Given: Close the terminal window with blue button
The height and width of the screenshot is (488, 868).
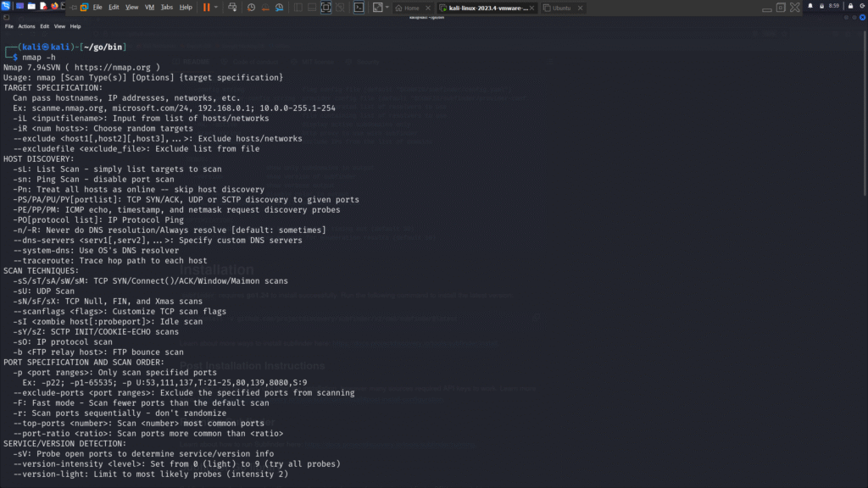Looking at the screenshot, I should coord(862,18).
